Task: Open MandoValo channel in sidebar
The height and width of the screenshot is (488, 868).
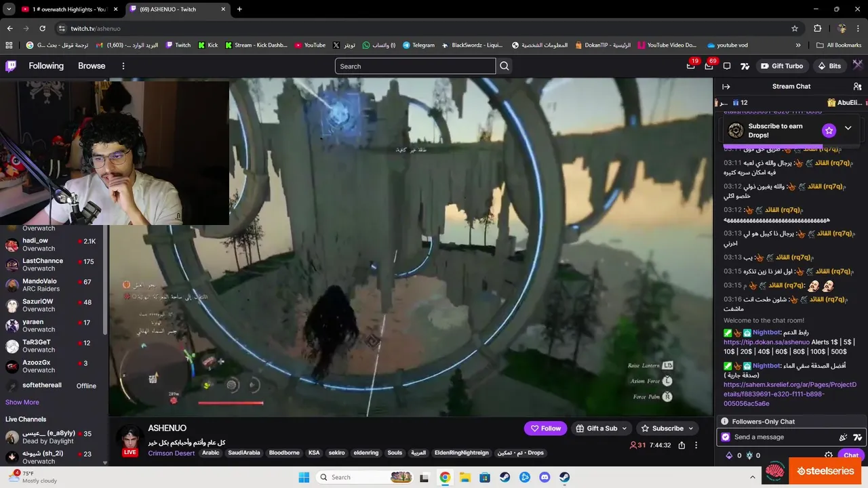Action: click(x=52, y=285)
